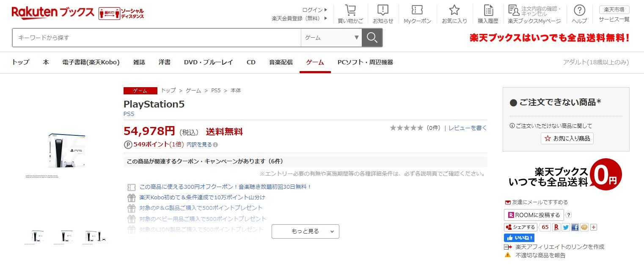Click the PS5 link under product title
644x267 pixels.
pyautogui.click(x=129, y=114)
